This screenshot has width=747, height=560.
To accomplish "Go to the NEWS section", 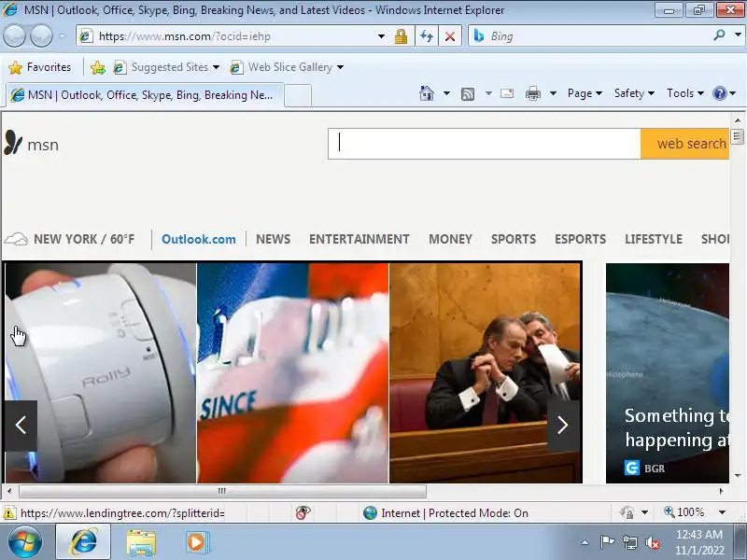I will [273, 239].
